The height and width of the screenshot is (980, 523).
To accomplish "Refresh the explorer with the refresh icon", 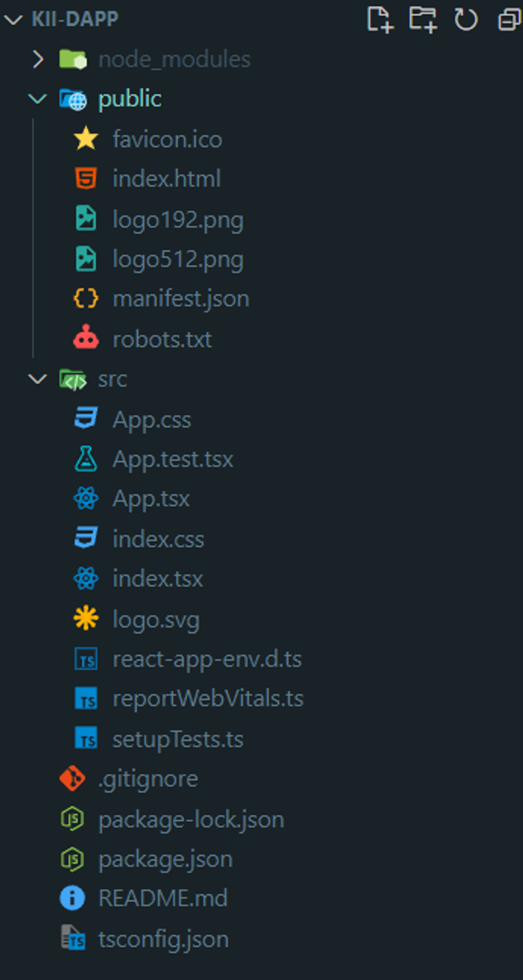I will 465,20.
